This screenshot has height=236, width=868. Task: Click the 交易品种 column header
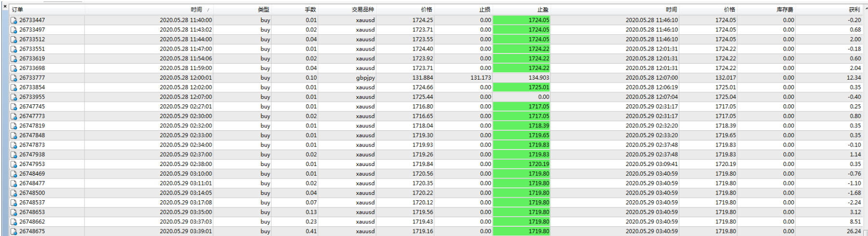(362, 10)
